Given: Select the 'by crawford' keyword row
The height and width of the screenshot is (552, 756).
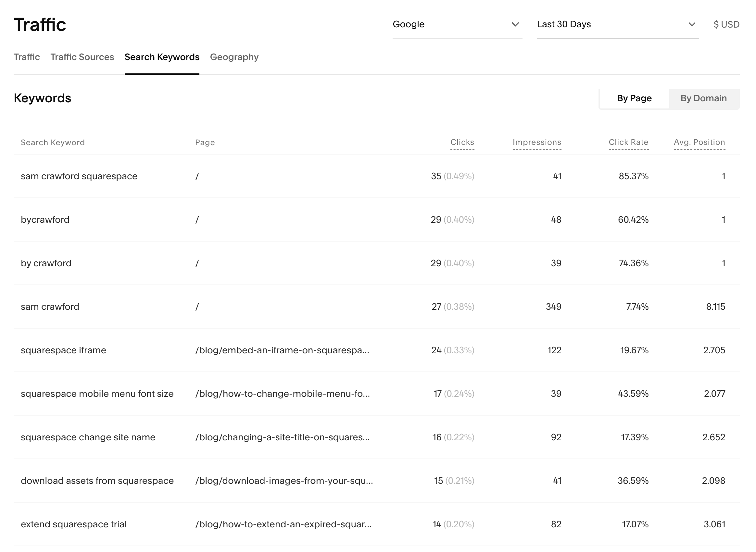Looking at the screenshot, I should tap(46, 263).
